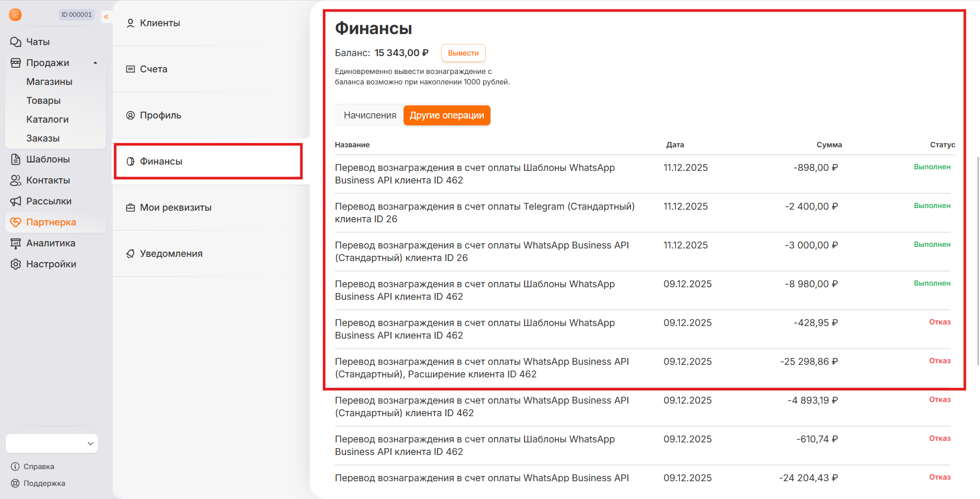Click amount -8 980,00 ₽
This screenshot has width=980, height=499.
[811, 284]
